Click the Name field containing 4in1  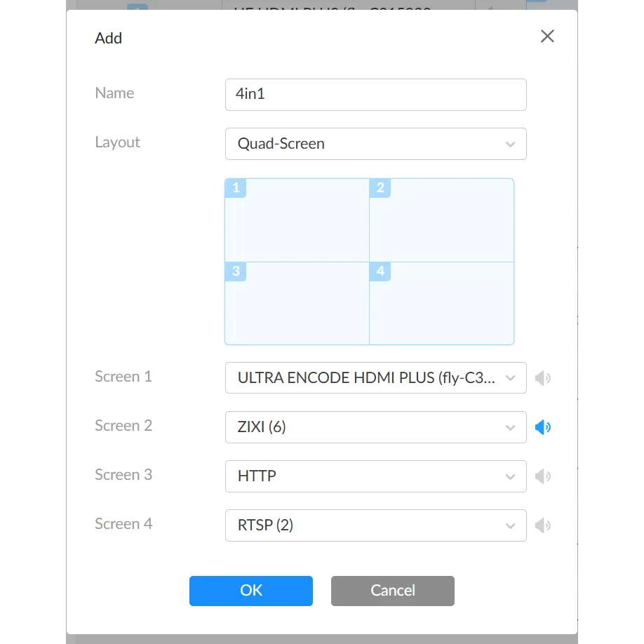[376, 94]
